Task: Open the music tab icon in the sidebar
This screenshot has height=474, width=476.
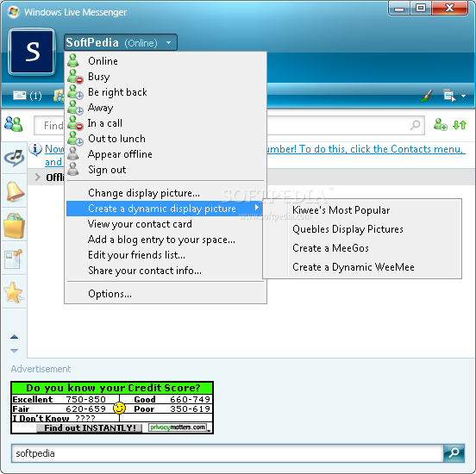Action: coord(14,158)
